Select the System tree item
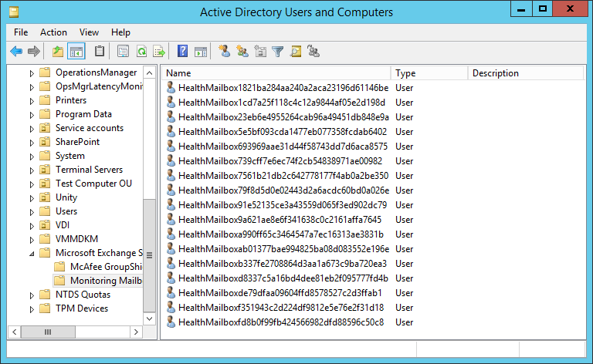The image size is (593, 364). (70, 156)
